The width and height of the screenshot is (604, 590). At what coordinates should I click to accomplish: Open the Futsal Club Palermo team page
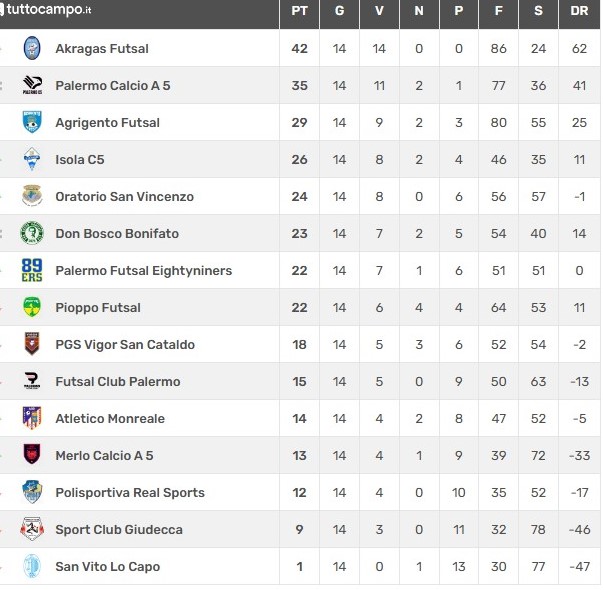click(118, 381)
